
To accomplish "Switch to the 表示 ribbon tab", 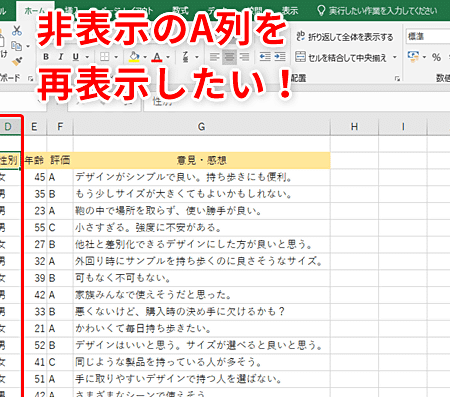I will click(x=290, y=11).
